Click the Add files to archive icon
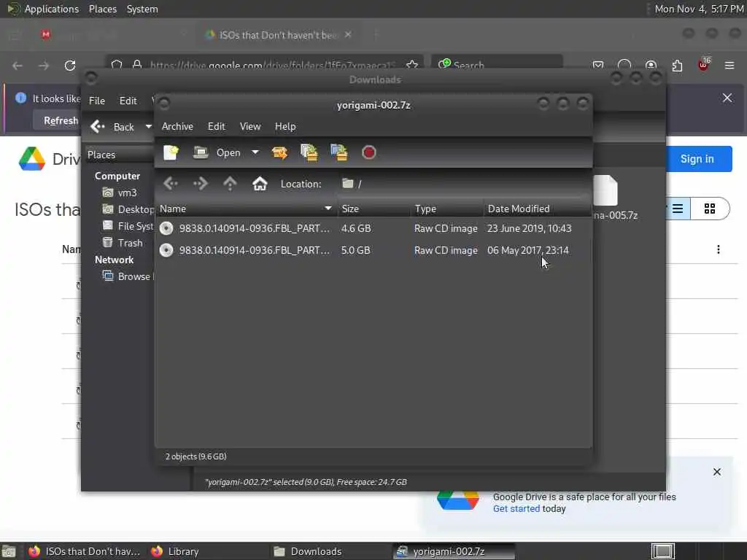This screenshot has height=560, width=747. [x=309, y=152]
